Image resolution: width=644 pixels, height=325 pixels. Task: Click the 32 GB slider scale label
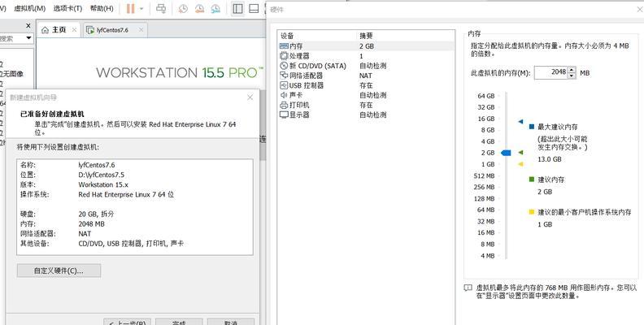[x=486, y=107]
